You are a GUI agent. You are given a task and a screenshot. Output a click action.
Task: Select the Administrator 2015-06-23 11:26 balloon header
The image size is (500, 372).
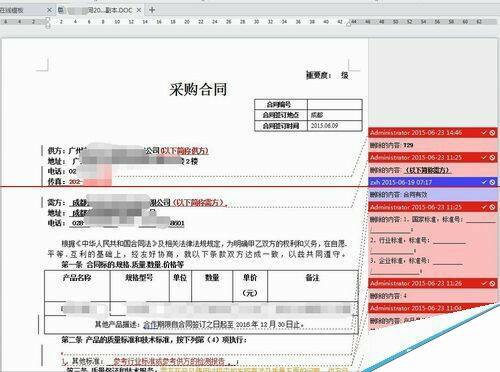433,283
